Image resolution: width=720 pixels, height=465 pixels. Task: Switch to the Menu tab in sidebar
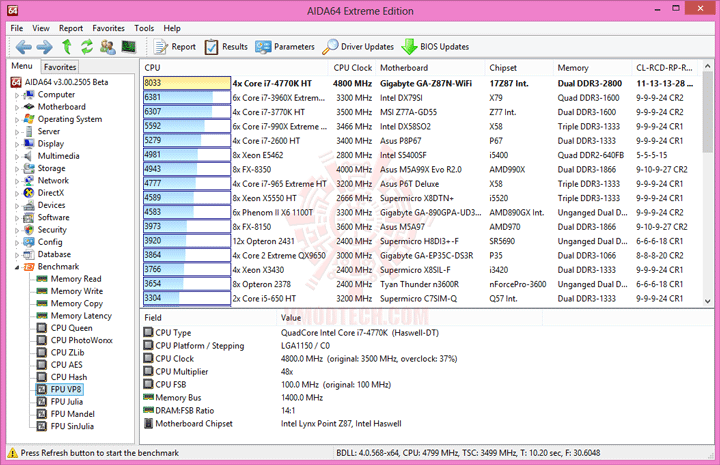point(22,66)
